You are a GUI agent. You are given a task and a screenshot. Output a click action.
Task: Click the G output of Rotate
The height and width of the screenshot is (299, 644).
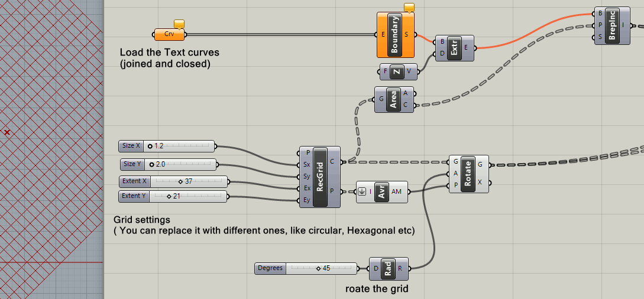(x=480, y=164)
